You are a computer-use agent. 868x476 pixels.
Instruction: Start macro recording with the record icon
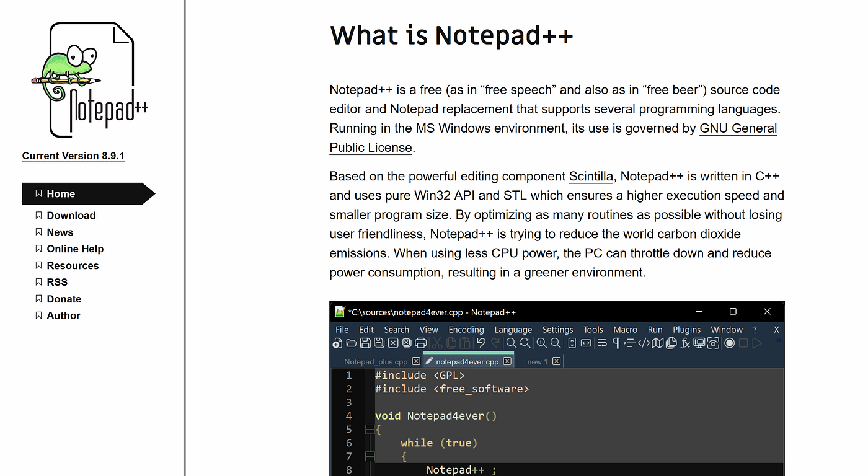click(730, 343)
